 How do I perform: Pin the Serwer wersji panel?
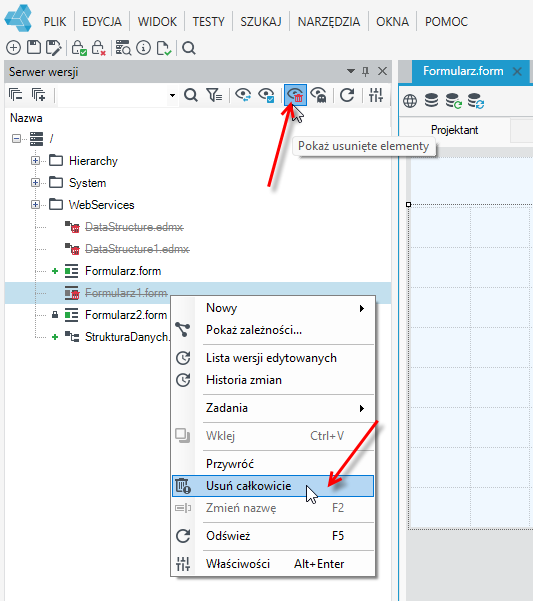(366, 71)
